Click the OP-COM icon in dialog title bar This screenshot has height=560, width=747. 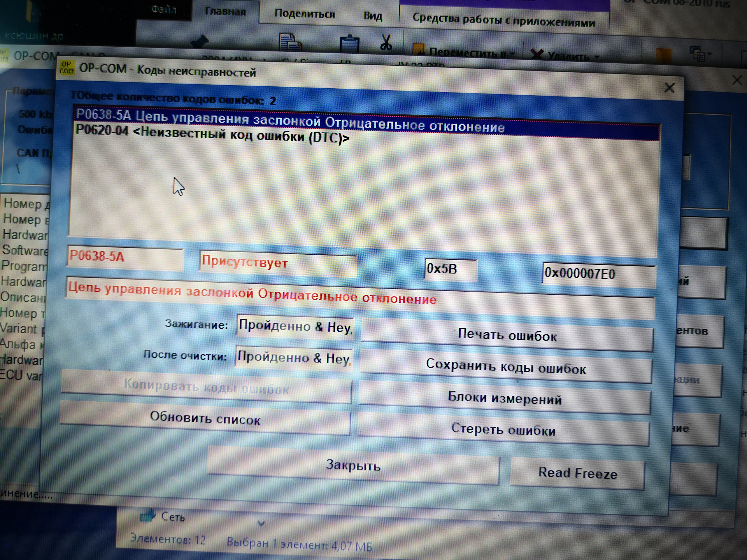(x=67, y=67)
